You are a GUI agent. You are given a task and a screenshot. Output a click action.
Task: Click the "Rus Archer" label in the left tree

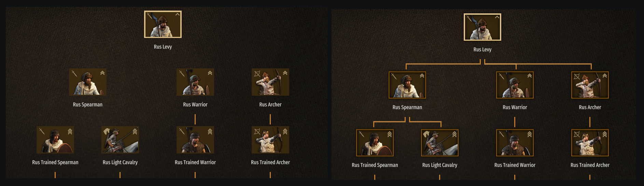270,105
